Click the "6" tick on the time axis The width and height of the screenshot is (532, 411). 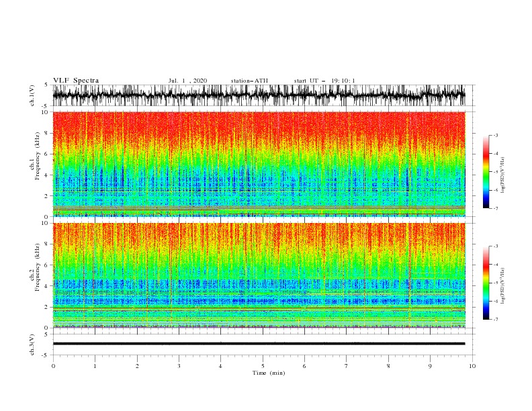[x=304, y=366]
